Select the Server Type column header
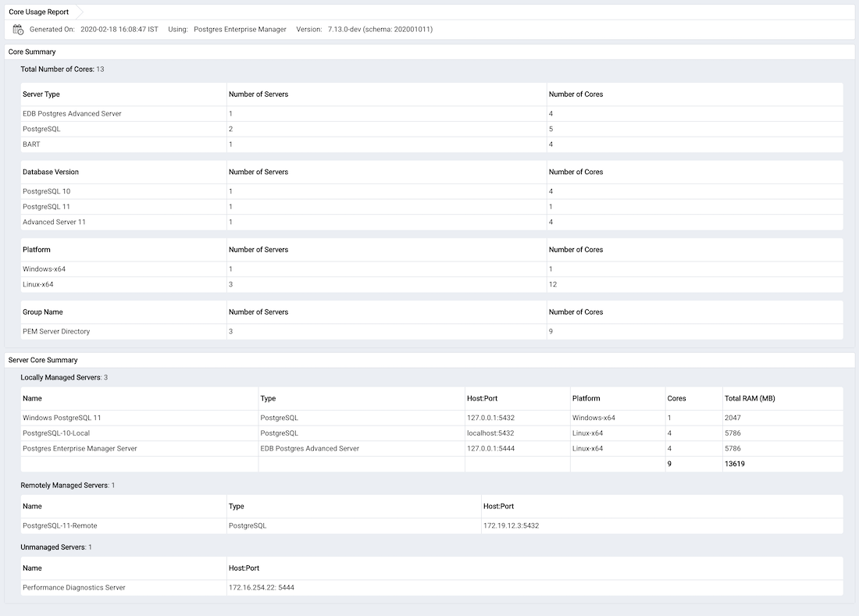 click(41, 94)
